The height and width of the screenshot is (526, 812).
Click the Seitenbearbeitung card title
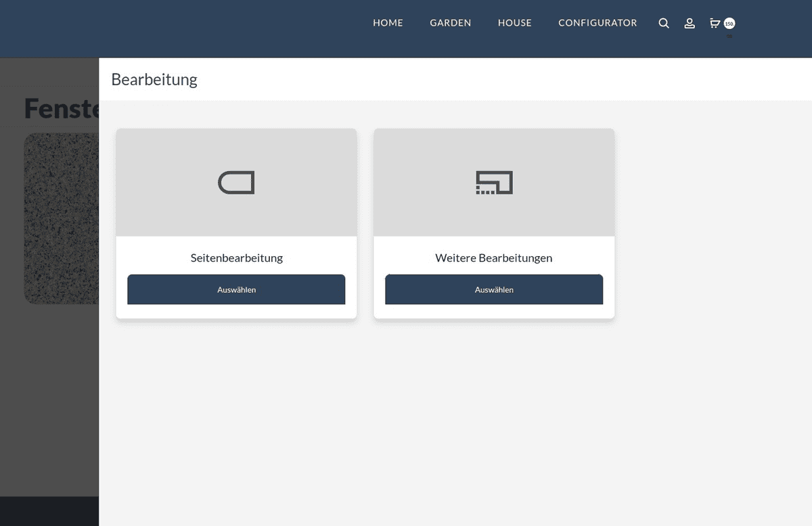pos(236,258)
